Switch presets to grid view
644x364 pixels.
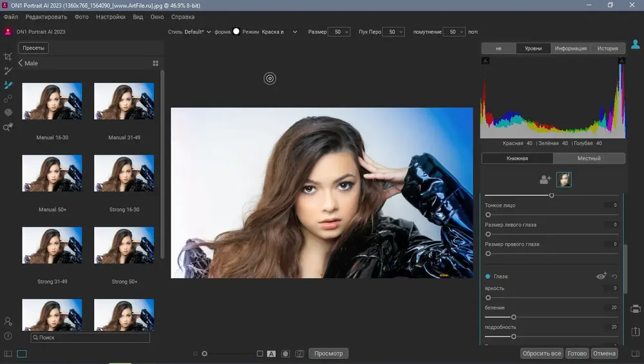click(155, 63)
